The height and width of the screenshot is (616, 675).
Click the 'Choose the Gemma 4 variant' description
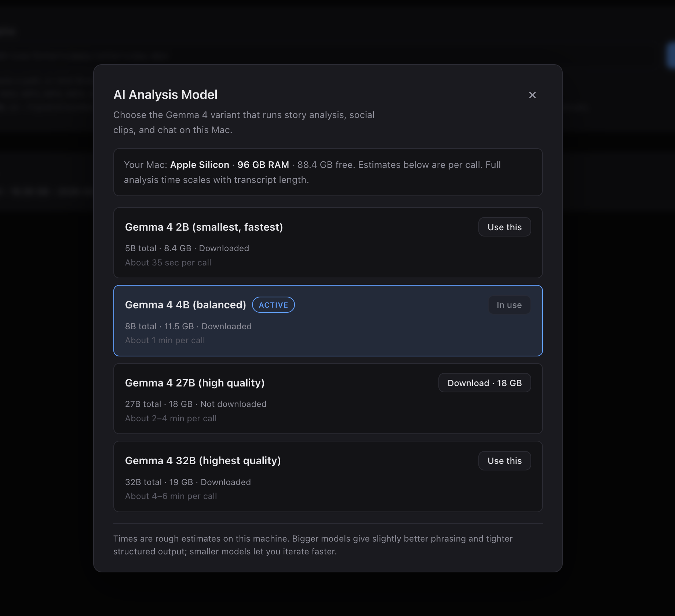244,122
